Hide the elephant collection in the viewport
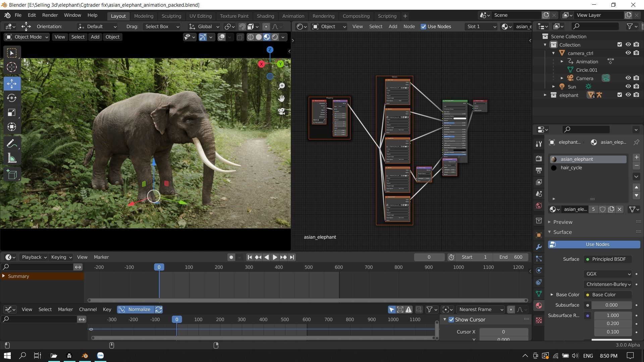The width and height of the screenshot is (644, 362). (x=628, y=95)
